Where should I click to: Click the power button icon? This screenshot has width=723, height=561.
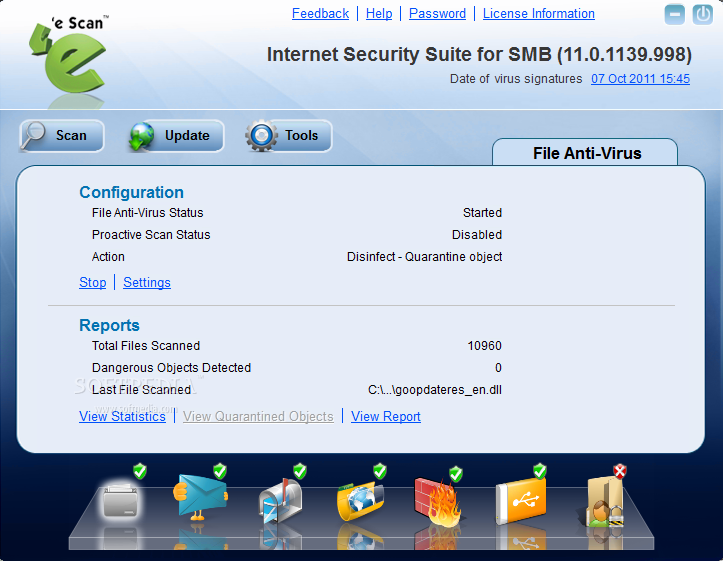(703, 15)
